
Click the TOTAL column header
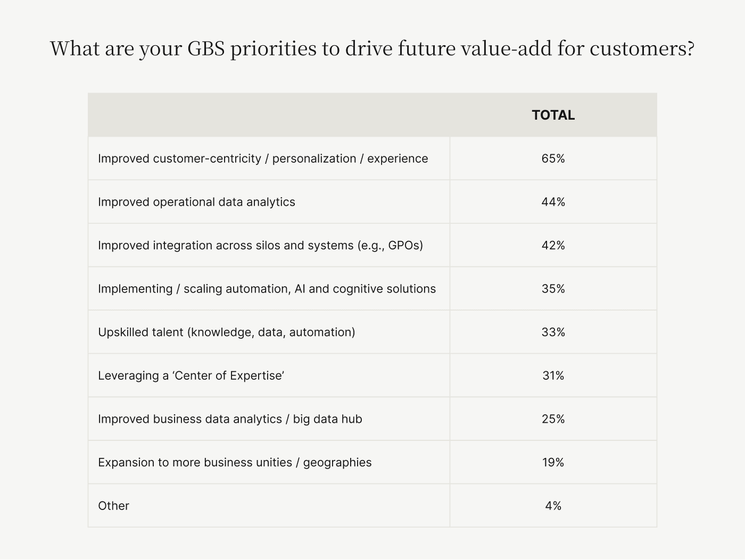[553, 115]
